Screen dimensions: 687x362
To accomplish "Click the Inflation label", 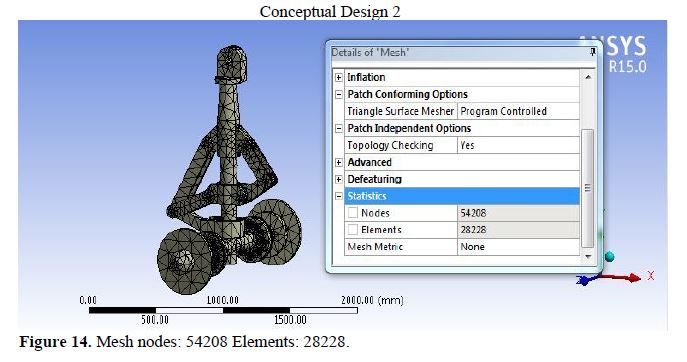I will 366,78.
